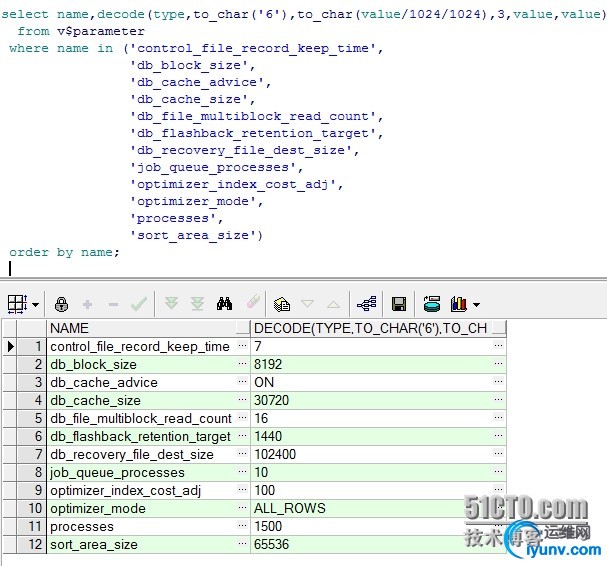Click 'sort_area_size' string in the SQL editor
The height and width of the screenshot is (566, 607).
click(193, 235)
